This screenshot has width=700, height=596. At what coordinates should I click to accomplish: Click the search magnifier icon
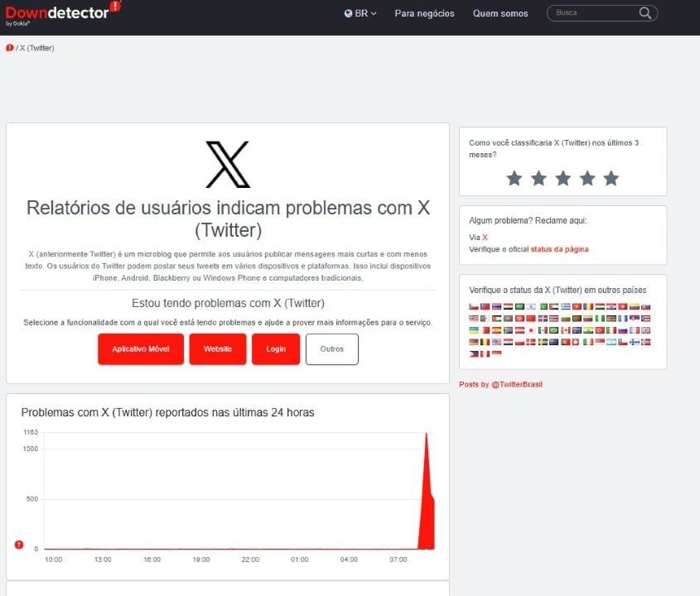pos(645,13)
